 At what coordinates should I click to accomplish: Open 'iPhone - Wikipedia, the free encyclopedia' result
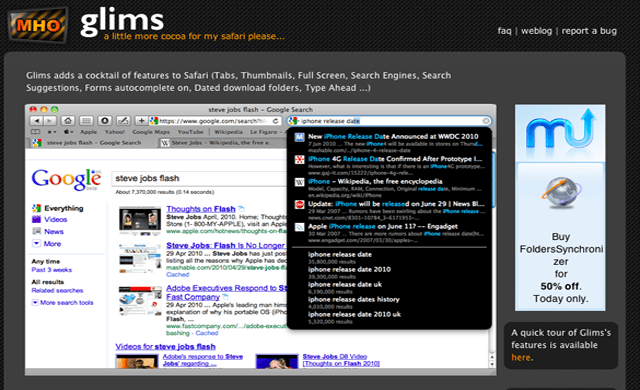tap(375, 181)
